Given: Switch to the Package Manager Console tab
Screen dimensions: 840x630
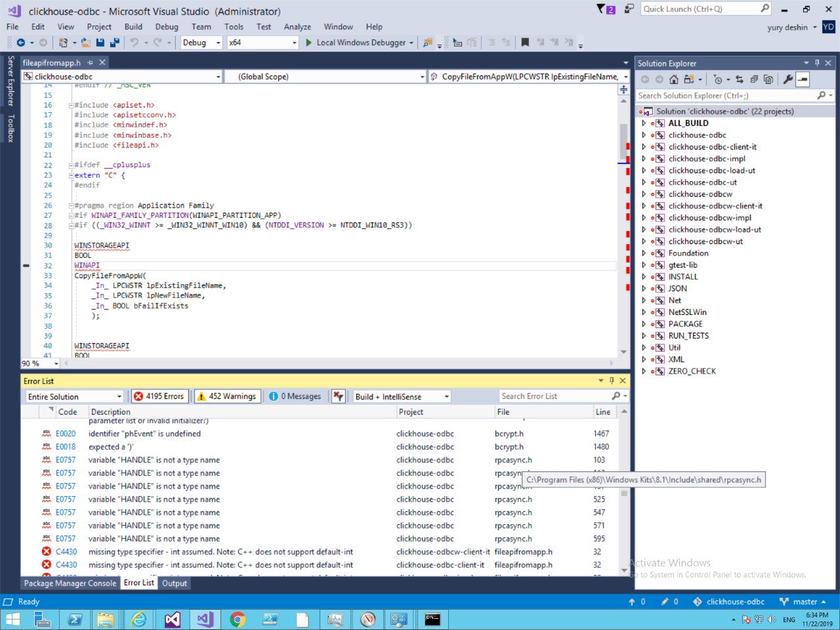Looking at the screenshot, I should (x=70, y=583).
